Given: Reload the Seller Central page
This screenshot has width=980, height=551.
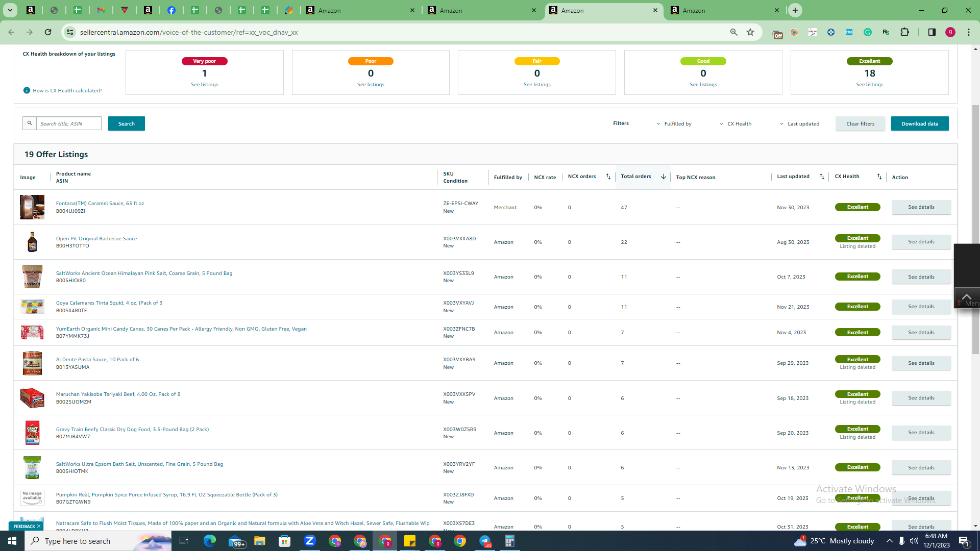Looking at the screenshot, I should [48, 32].
